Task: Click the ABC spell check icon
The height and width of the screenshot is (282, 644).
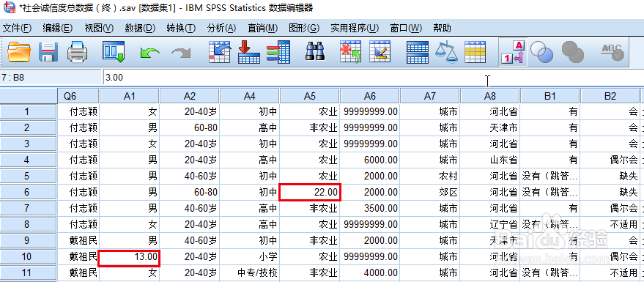Action: [x=612, y=52]
